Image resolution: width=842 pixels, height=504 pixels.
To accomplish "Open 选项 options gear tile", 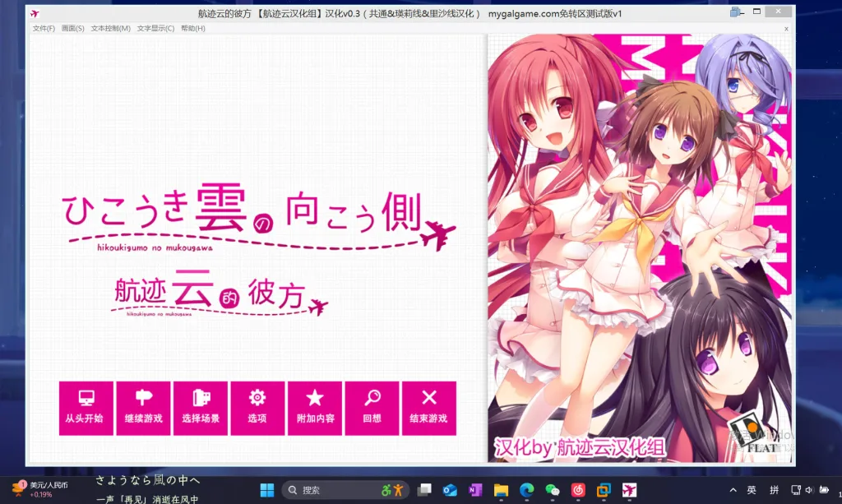I will (x=257, y=408).
